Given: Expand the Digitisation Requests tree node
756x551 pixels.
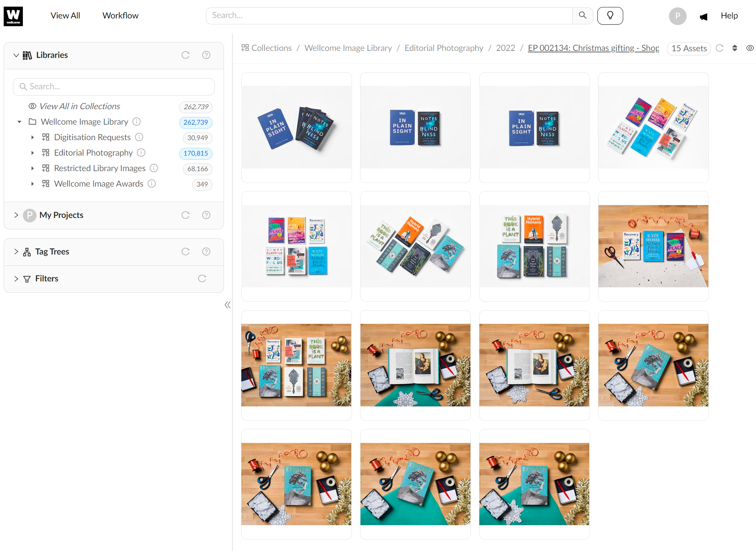Looking at the screenshot, I should click(32, 137).
